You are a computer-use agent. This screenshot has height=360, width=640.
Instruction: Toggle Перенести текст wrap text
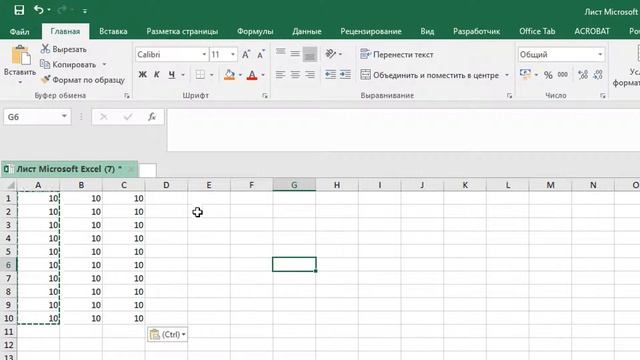[x=397, y=54]
